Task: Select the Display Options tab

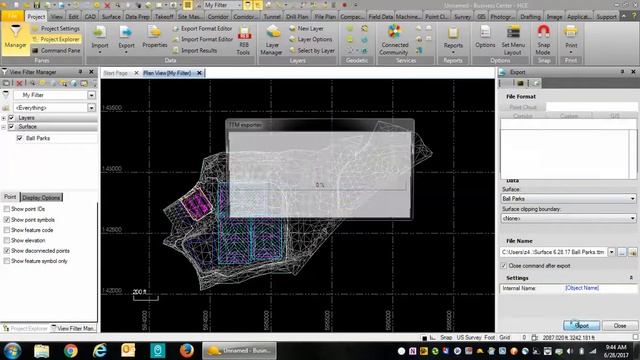Action: (41, 198)
